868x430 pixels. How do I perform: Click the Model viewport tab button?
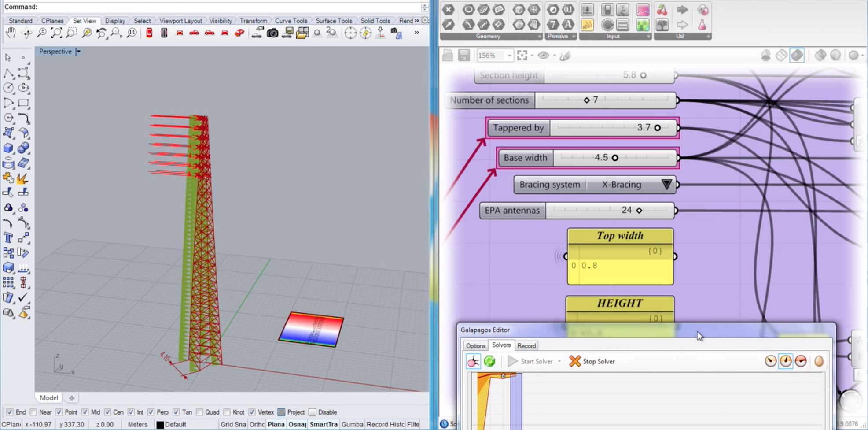pos(49,398)
